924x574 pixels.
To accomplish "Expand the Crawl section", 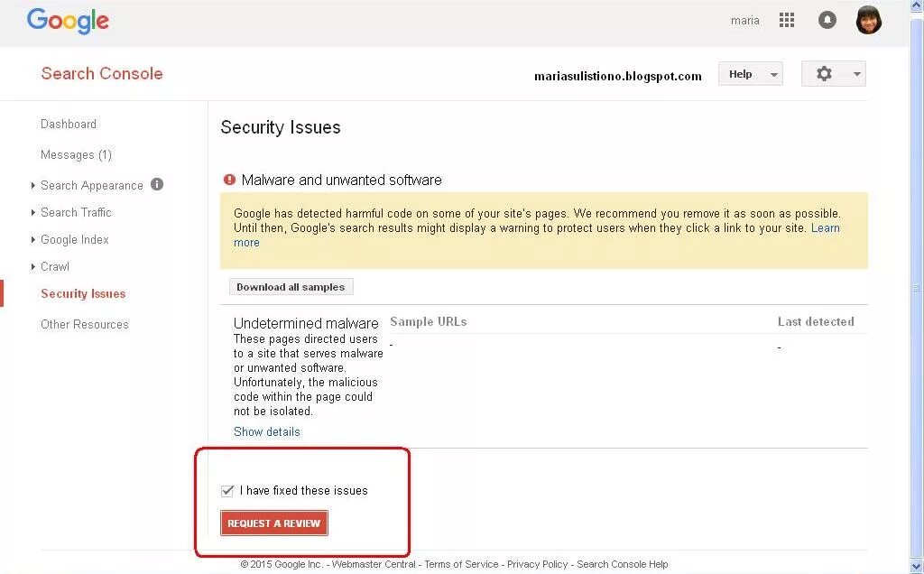I will (x=55, y=266).
